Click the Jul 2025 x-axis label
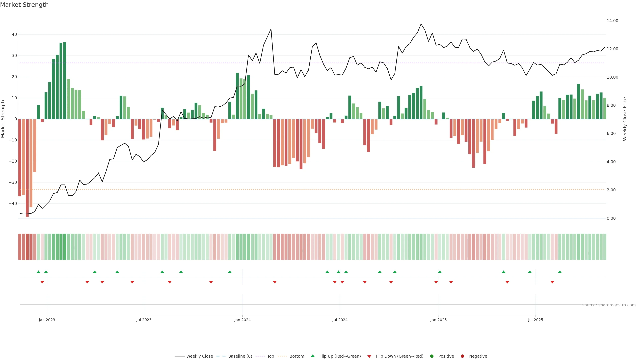 click(x=535, y=320)
